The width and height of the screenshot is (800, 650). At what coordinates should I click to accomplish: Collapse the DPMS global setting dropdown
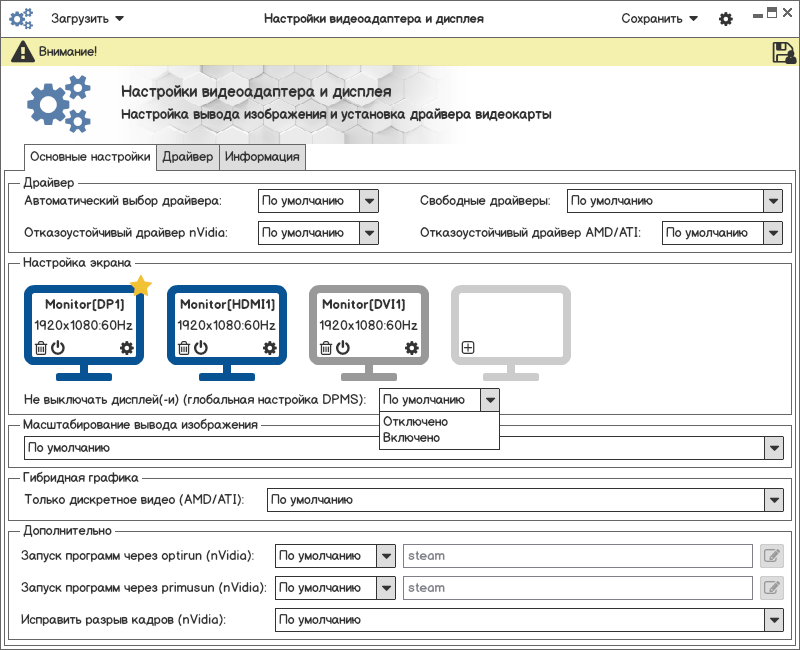pyautogui.click(x=439, y=400)
